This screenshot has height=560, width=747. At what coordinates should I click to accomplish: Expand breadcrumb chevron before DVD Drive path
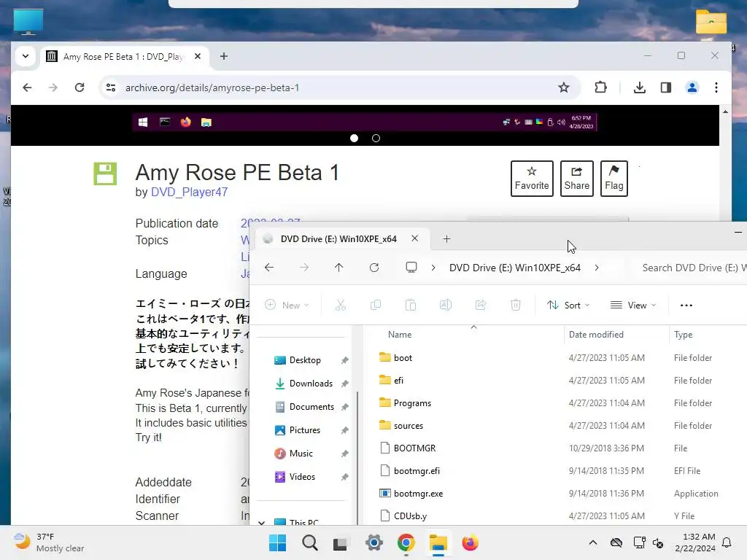433,268
